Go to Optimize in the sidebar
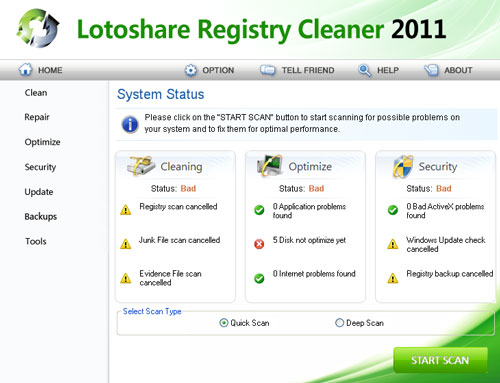The height and width of the screenshot is (383, 500). [x=42, y=142]
